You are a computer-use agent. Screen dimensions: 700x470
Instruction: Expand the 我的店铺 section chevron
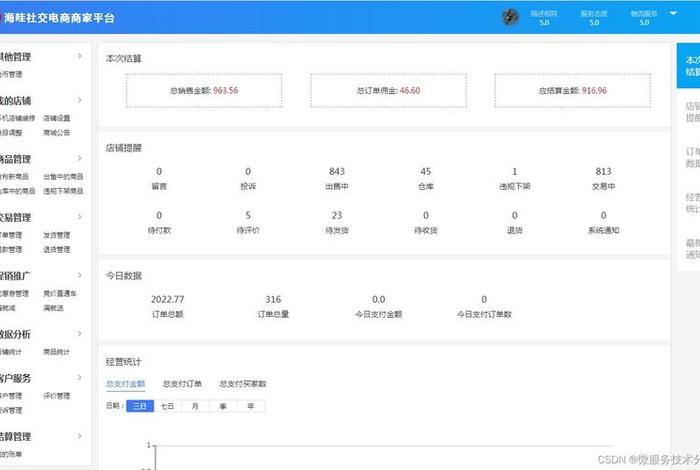click(79, 100)
